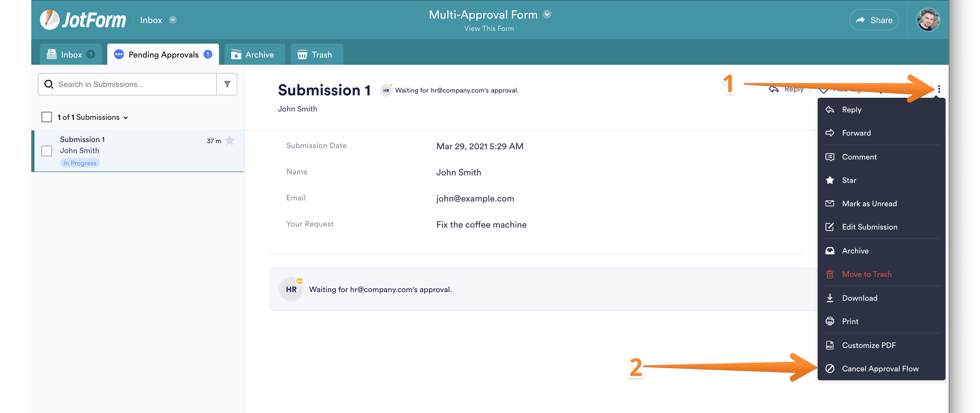Open the View This Form link
Image resolution: width=980 pixels, height=413 pixels.
pos(489,29)
